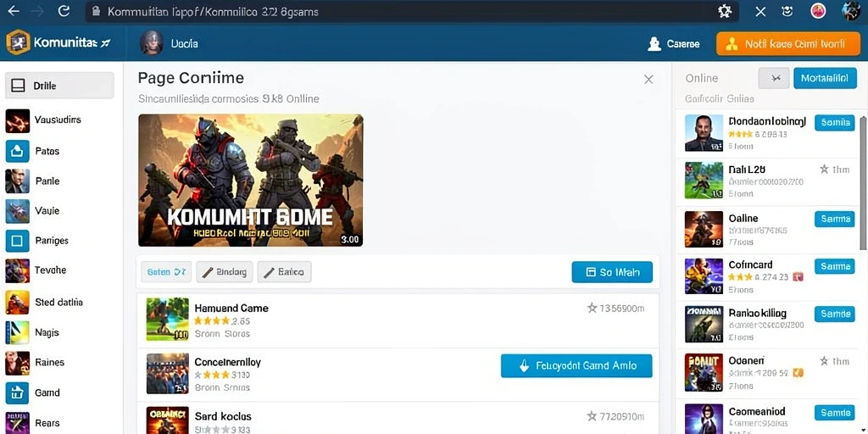Click the browser forward arrow
Viewport: 868px width, 434px height.
point(37,11)
